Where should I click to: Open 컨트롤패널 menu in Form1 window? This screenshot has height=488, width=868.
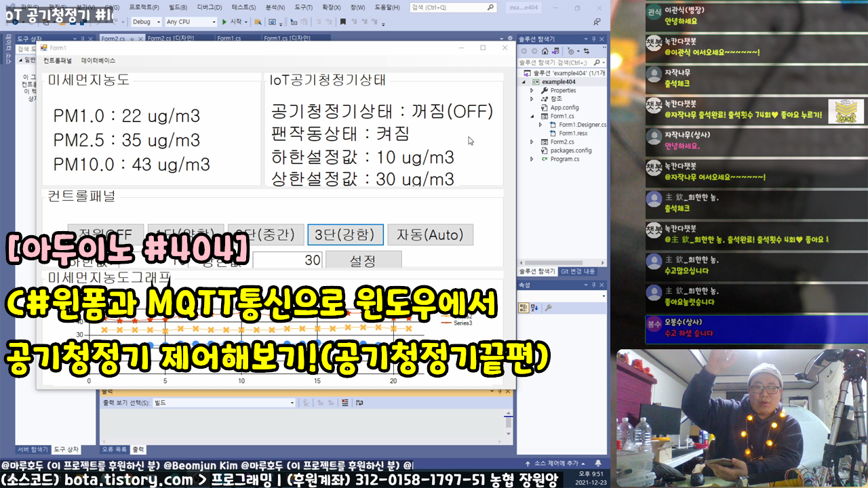pos(58,60)
